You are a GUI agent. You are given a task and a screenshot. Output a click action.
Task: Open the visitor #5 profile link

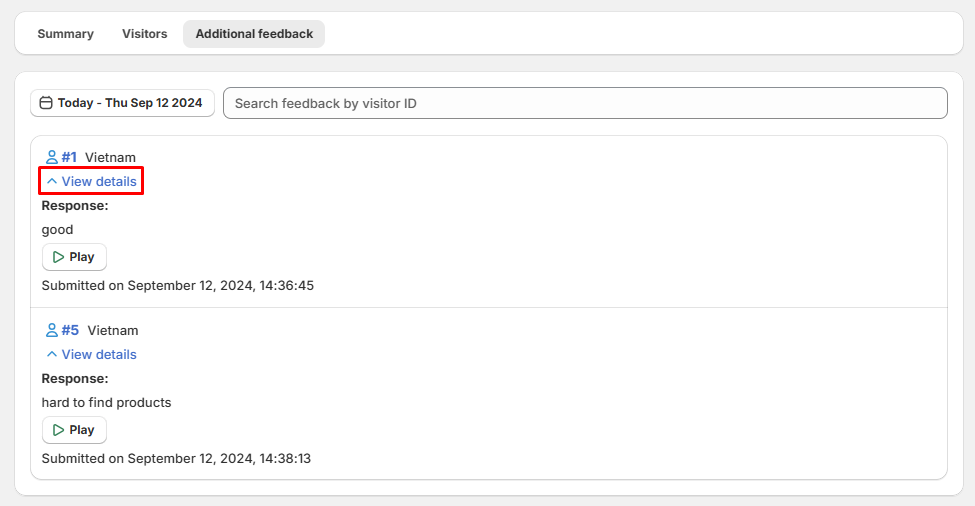[x=70, y=330]
